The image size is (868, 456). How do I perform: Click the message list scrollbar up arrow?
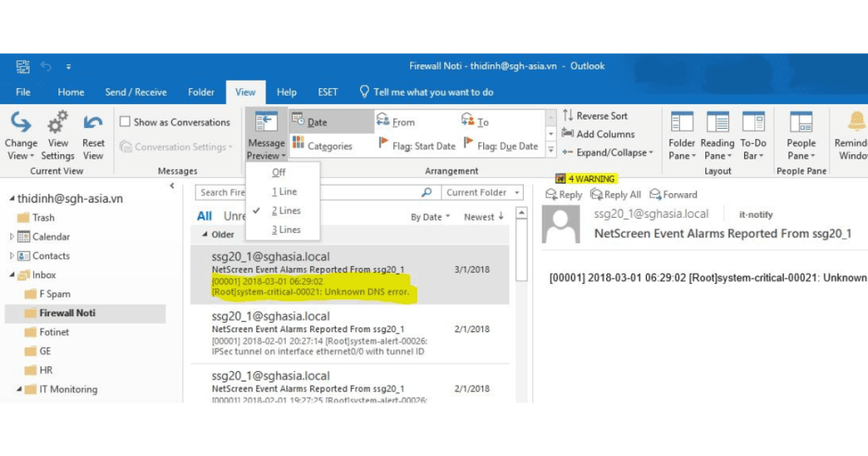(x=521, y=213)
